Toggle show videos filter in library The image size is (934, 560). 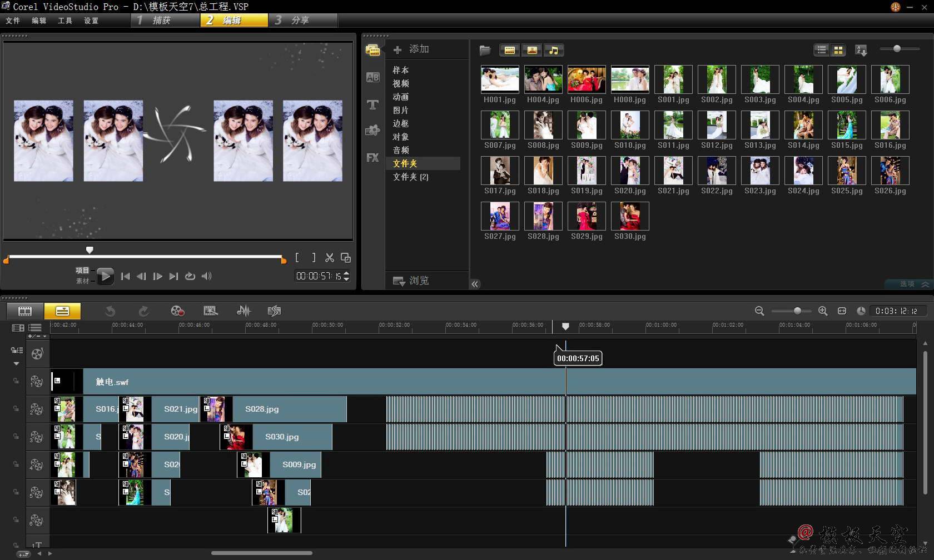click(x=509, y=51)
